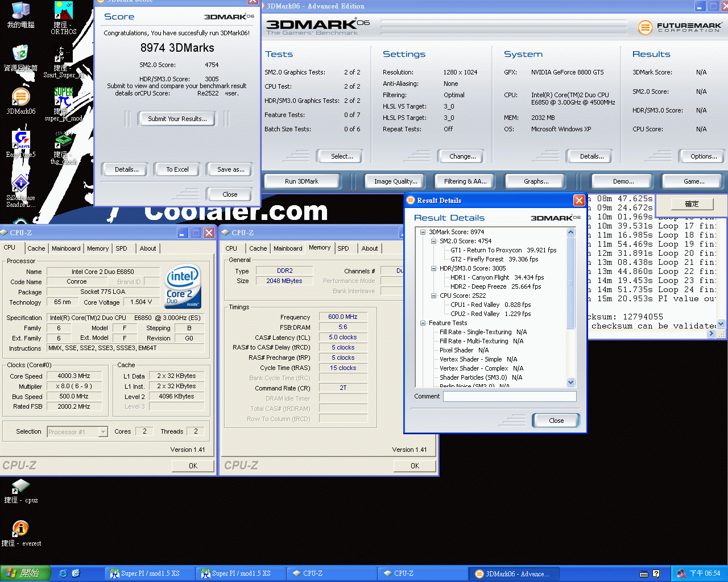Open Filtering & AA button
Image resolution: width=728 pixels, height=582 pixels.
pos(466,181)
